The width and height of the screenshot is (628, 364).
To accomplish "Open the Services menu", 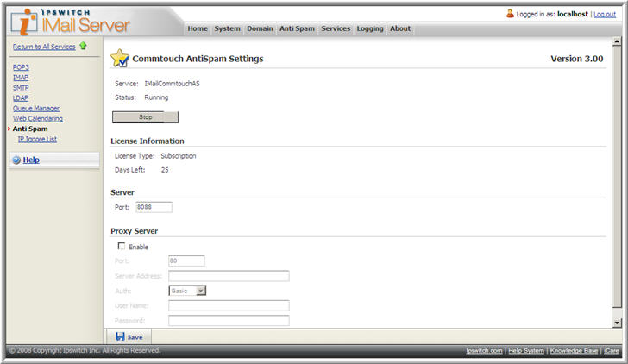I will (336, 28).
